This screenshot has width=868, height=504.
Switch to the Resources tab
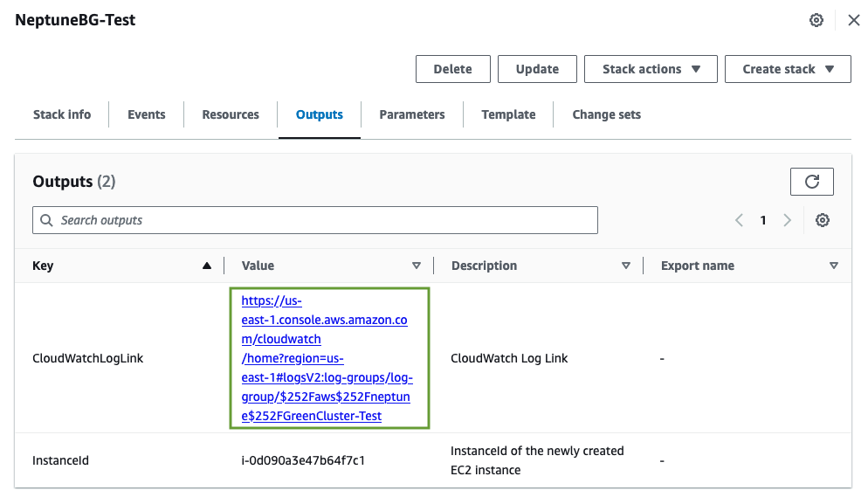pyautogui.click(x=231, y=114)
